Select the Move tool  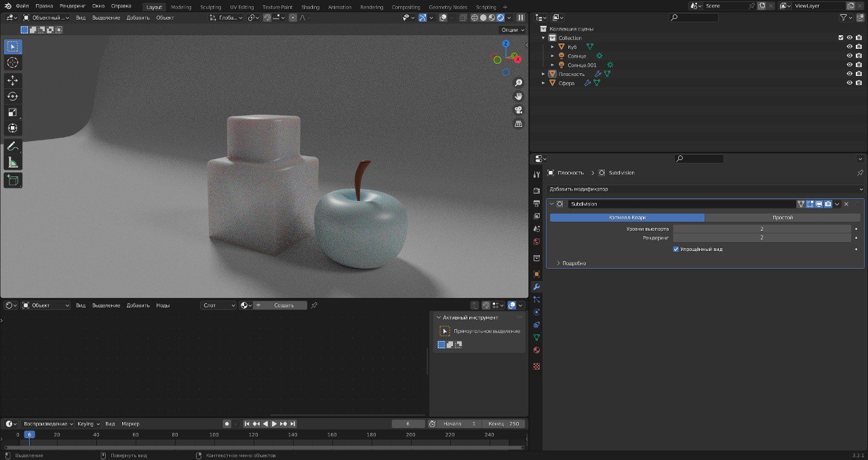[x=13, y=80]
